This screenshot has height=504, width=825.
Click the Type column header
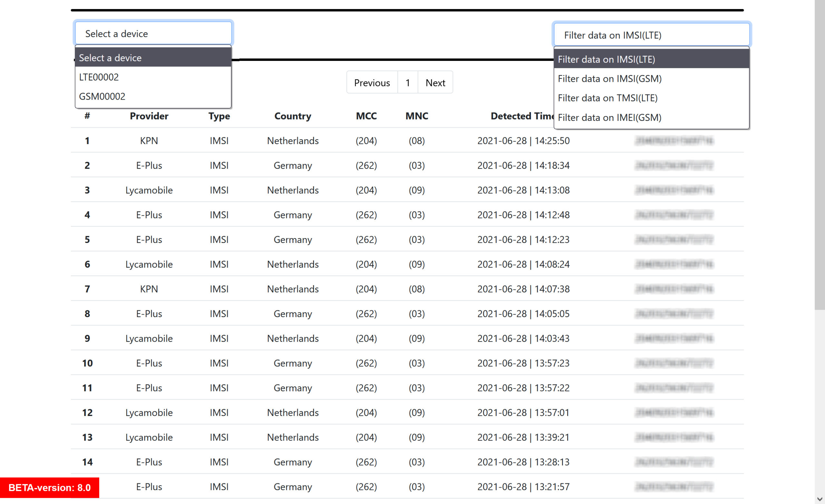[219, 116]
